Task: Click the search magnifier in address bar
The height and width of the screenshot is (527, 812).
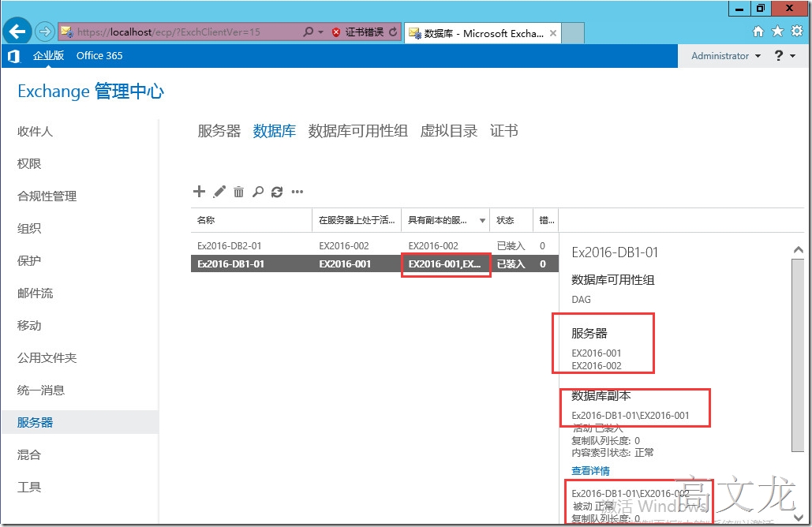Action: (308, 32)
